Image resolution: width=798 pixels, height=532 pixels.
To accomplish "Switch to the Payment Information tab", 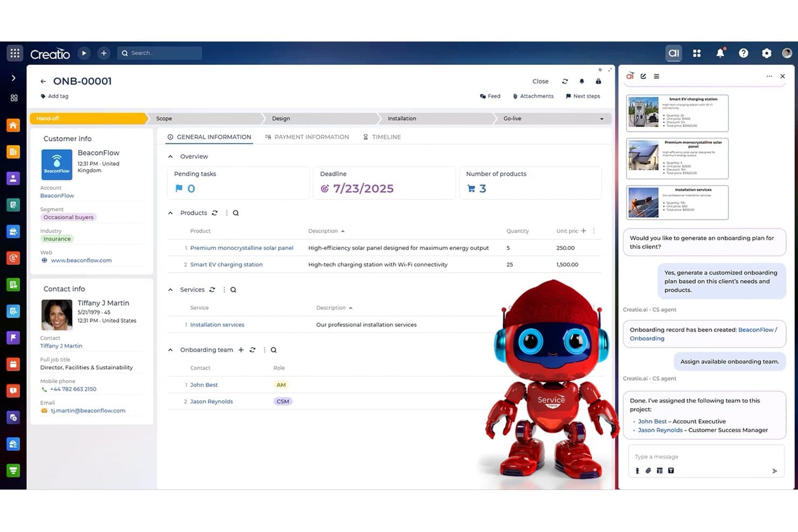I will click(307, 137).
